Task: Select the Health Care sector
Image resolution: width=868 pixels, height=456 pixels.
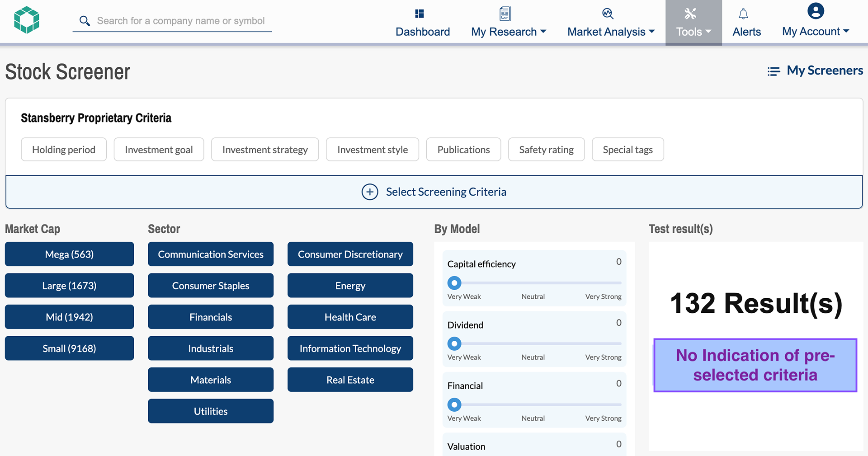Action: tap(350, 317)
